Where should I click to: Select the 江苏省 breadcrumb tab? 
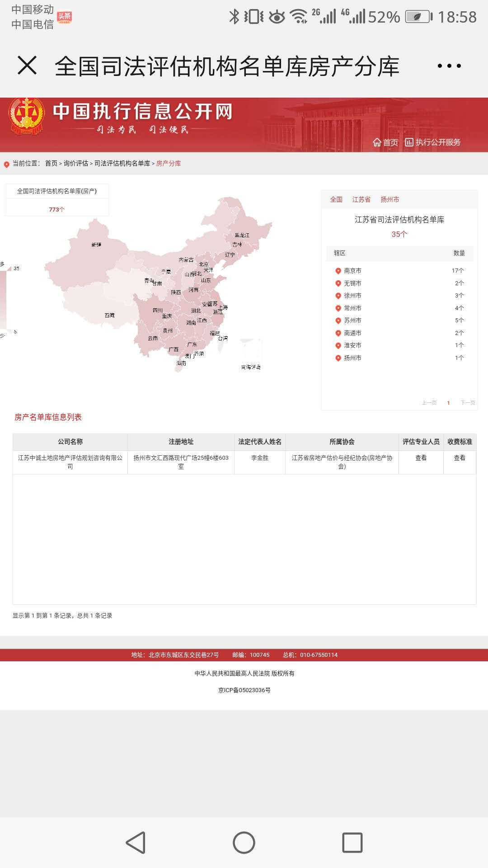tap(361, 199)
